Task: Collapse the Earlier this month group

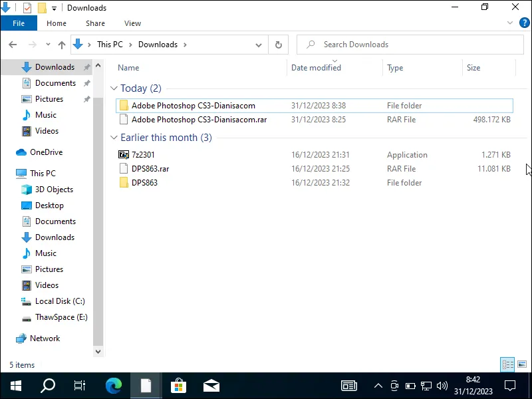Action: pyautogui.click(x=114, y=138)
